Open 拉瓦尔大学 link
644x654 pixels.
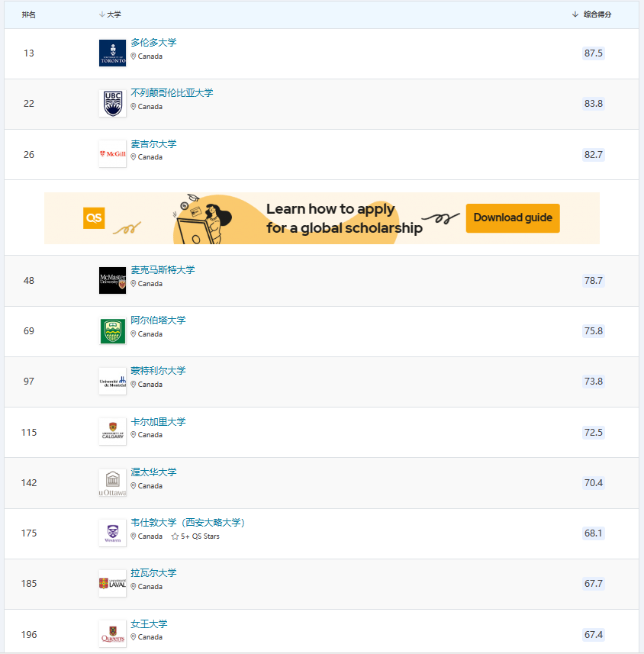pos(153,573)
